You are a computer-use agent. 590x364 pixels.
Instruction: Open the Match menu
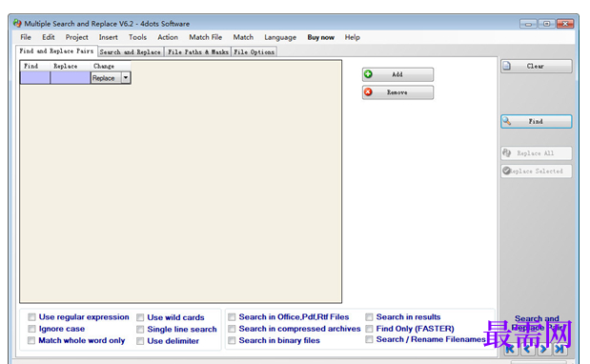tap(243, 37)
